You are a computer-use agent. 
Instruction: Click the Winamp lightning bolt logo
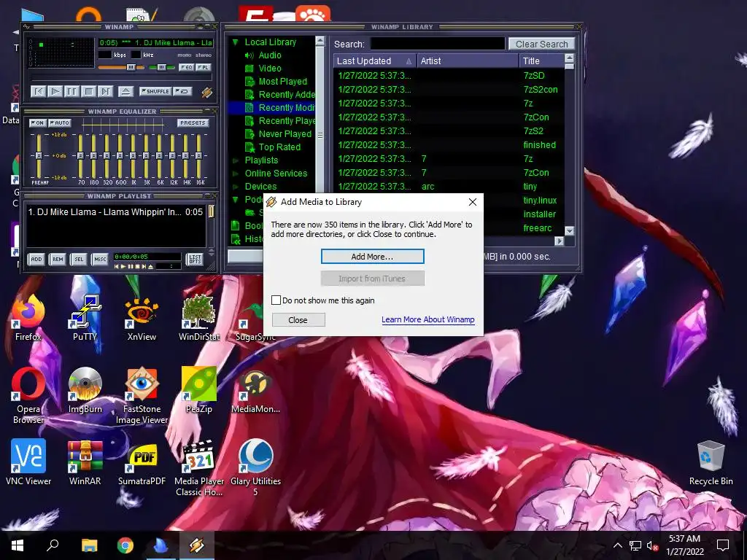point(206,91)
